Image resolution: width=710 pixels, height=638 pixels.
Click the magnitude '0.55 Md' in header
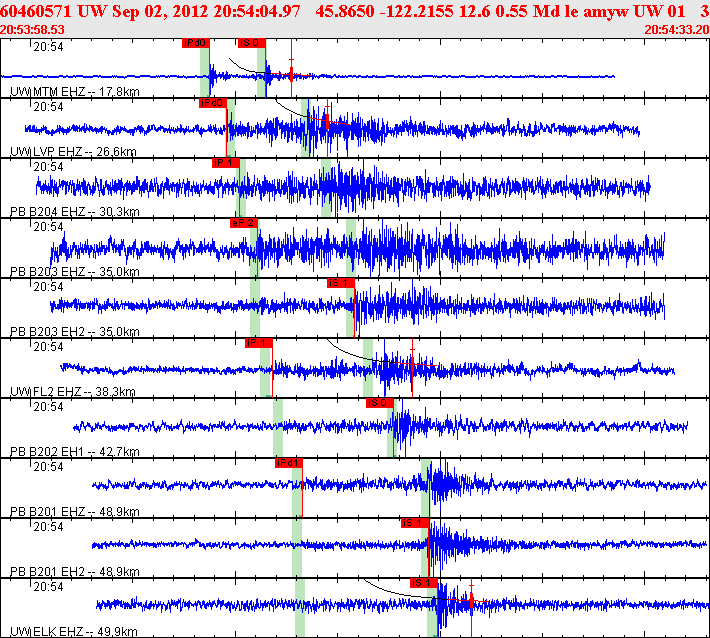tap(524, 11)
